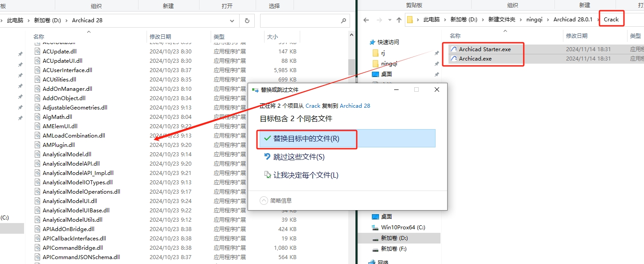Navigate to Archicad 28.0.1 via the breadcrumb
Screen dimensions: 644x264
(x=573, y=19)
